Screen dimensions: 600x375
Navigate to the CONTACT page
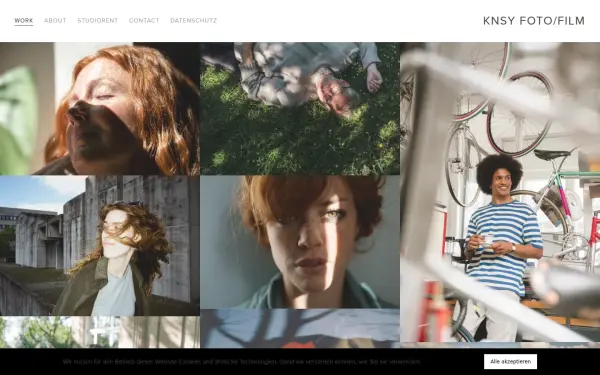click(144, 21)
